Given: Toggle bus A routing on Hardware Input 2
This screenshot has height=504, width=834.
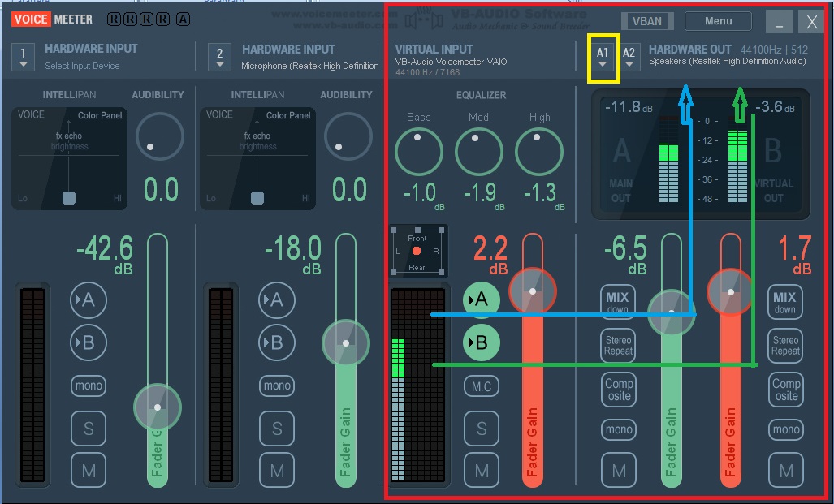Looking at the screenshot, I should coord(277,300).
